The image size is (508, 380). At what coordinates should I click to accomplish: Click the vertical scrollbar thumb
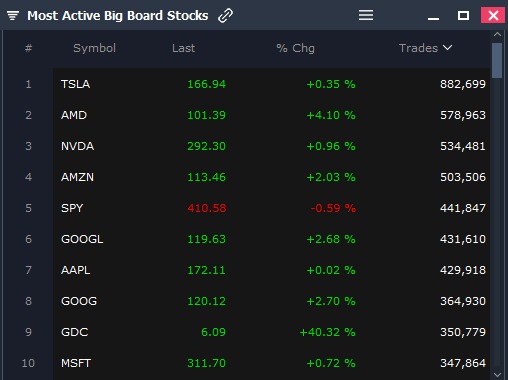click(497, 61)
